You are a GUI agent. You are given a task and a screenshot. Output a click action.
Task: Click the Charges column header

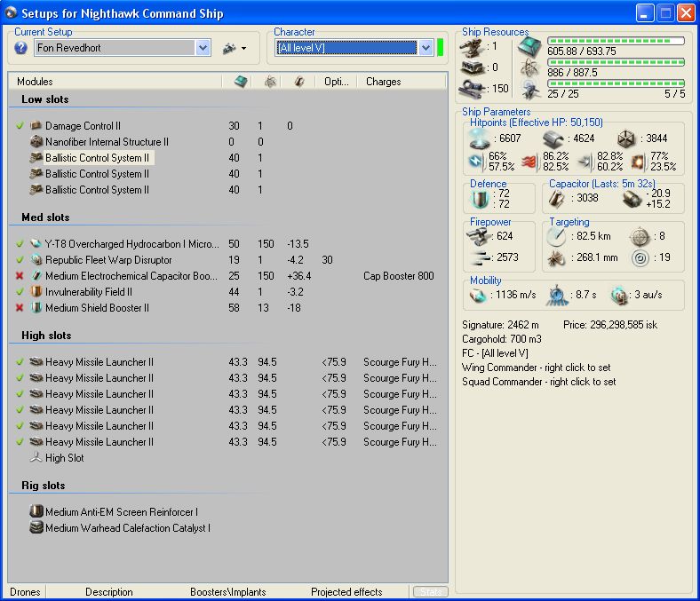[x=401, y=81]
